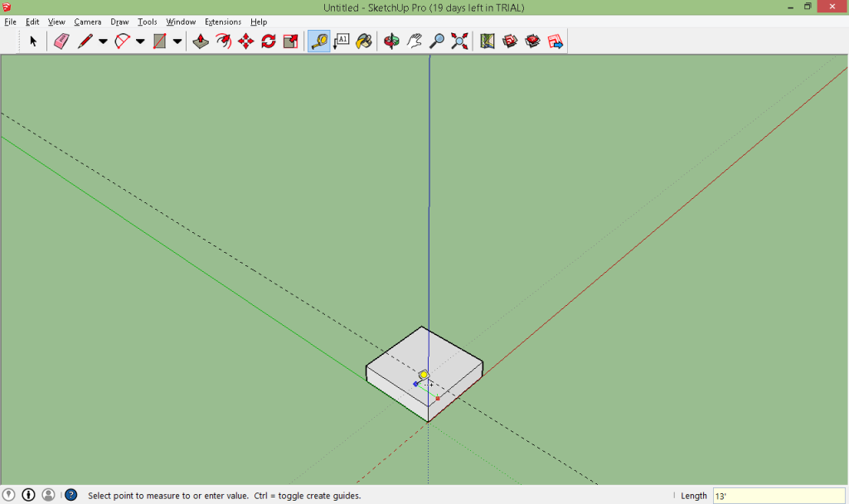Activate the Tape Measure tool
This screenshot has width=849, height=504.
point(319,40)
